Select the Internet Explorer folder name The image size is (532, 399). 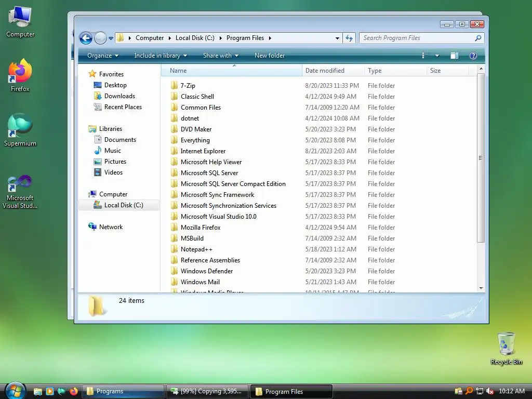tap(203, 151)
